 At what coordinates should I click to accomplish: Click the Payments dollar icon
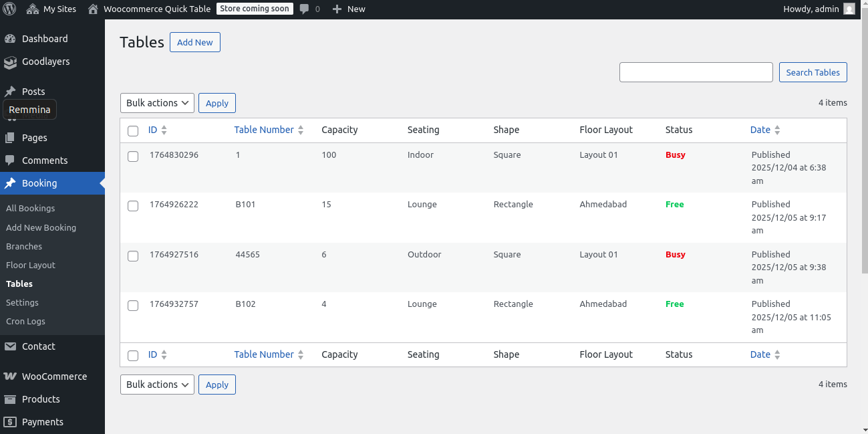pyautogui.click(x=10, y=422)
